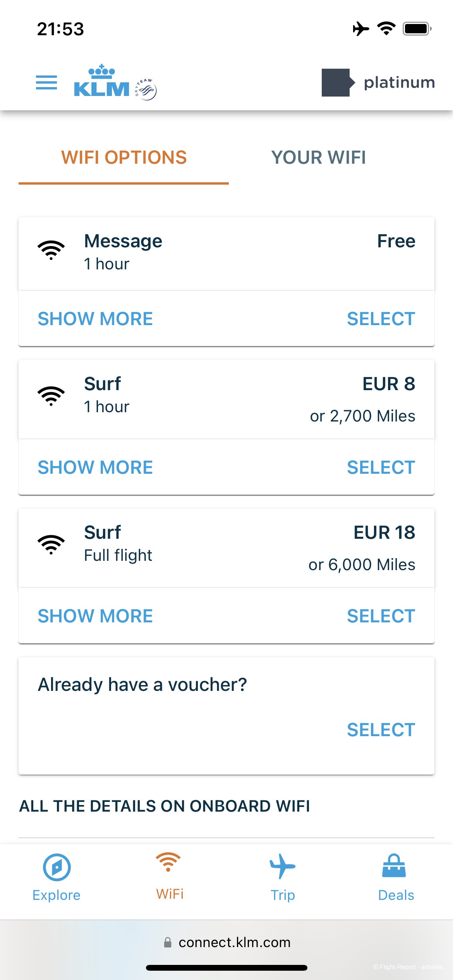Viewport: 453px width, 980px height.
Task: Select the WIFI OPTIONS tab
Action: coord(124,158)
